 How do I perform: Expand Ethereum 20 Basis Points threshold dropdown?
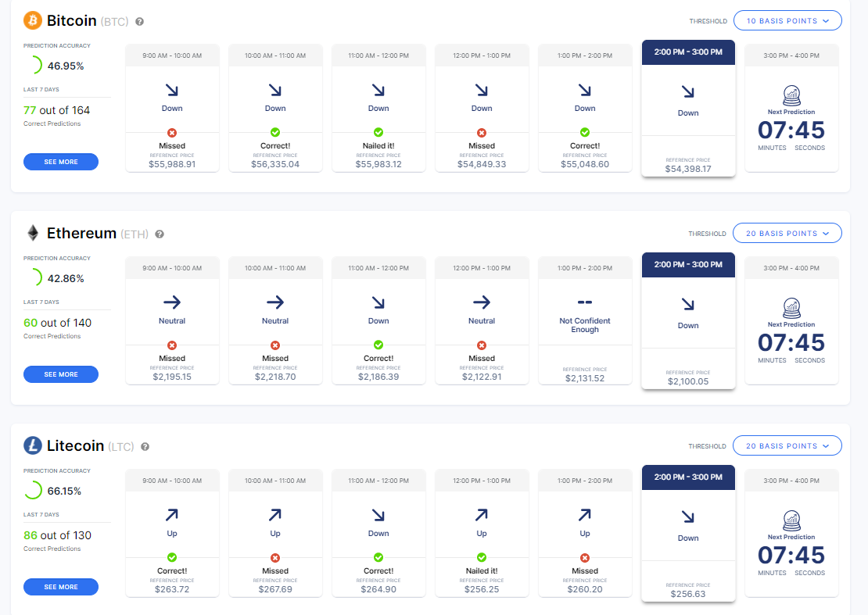(x=787, y=233)
